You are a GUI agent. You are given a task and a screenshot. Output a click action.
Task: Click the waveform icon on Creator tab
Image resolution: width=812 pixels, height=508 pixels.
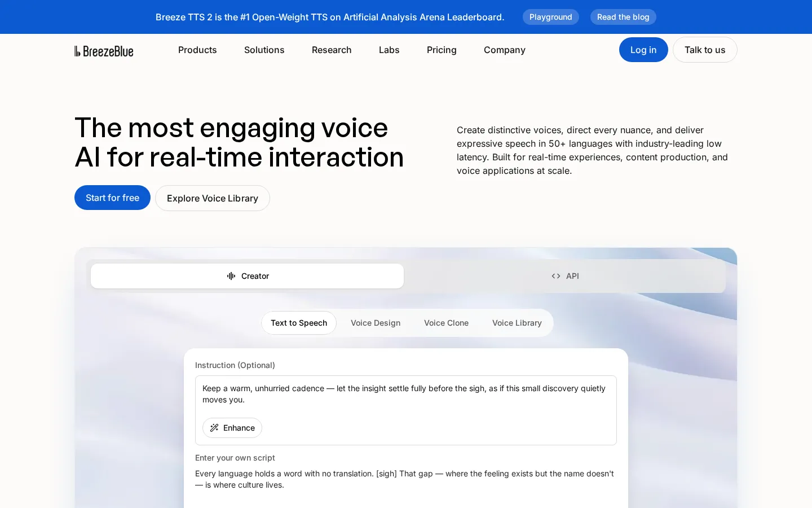(x=231, y=276)
